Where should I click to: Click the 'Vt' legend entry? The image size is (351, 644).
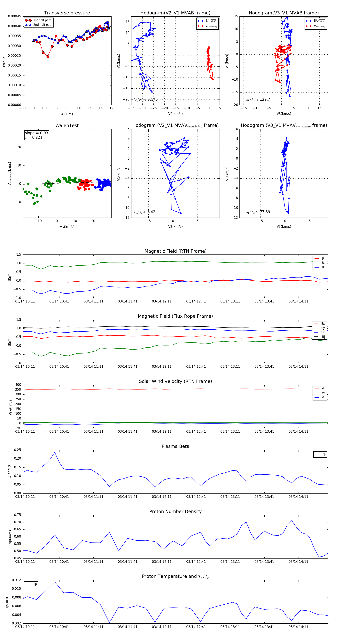[x=320, y=393]
